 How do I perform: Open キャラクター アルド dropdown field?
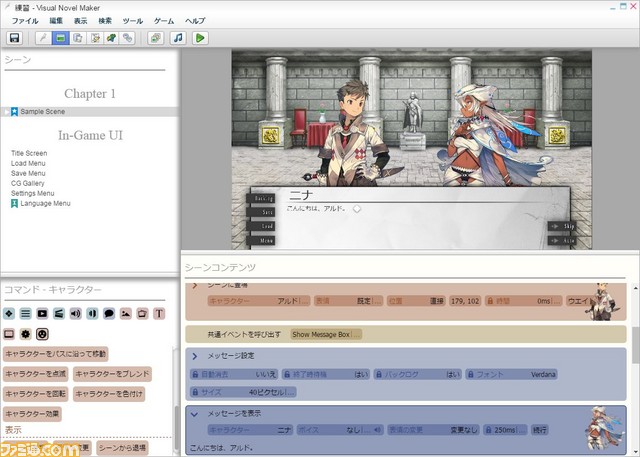click(259, 301)
